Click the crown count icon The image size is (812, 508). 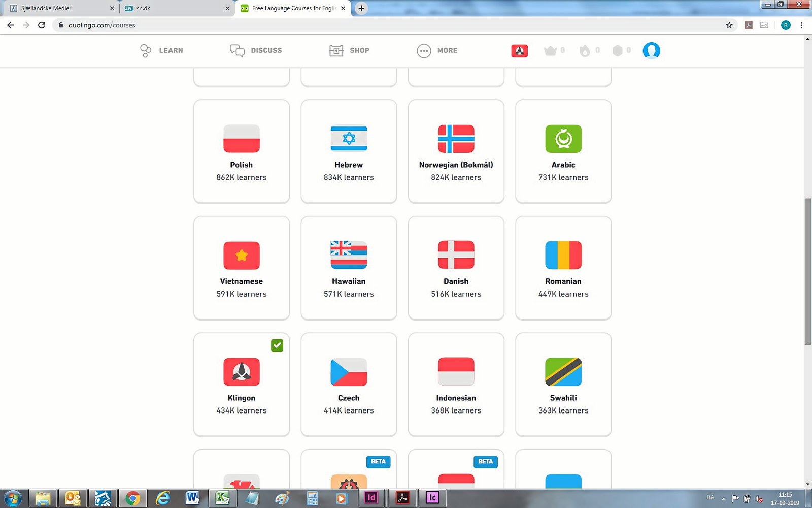[x=551, y=51]
